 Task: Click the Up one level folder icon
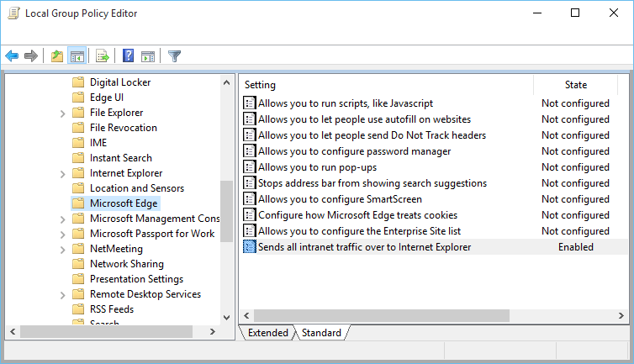click(x=57, y=55)
